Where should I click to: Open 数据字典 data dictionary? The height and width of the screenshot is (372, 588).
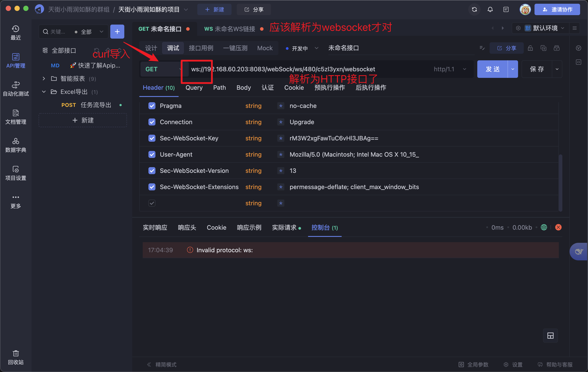(16, 145)
